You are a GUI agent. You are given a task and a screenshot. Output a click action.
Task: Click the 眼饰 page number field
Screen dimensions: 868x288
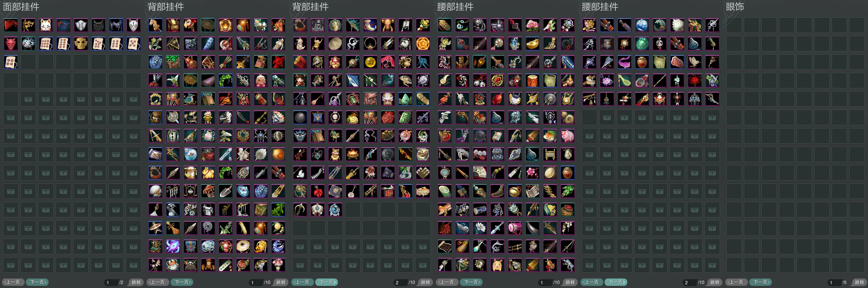(834, 282)
